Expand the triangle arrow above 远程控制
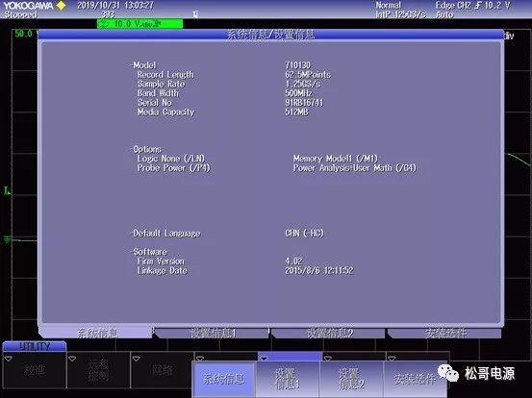Image resolution: width=532 pixels, height=398 pixels. [x=72, y=359]
